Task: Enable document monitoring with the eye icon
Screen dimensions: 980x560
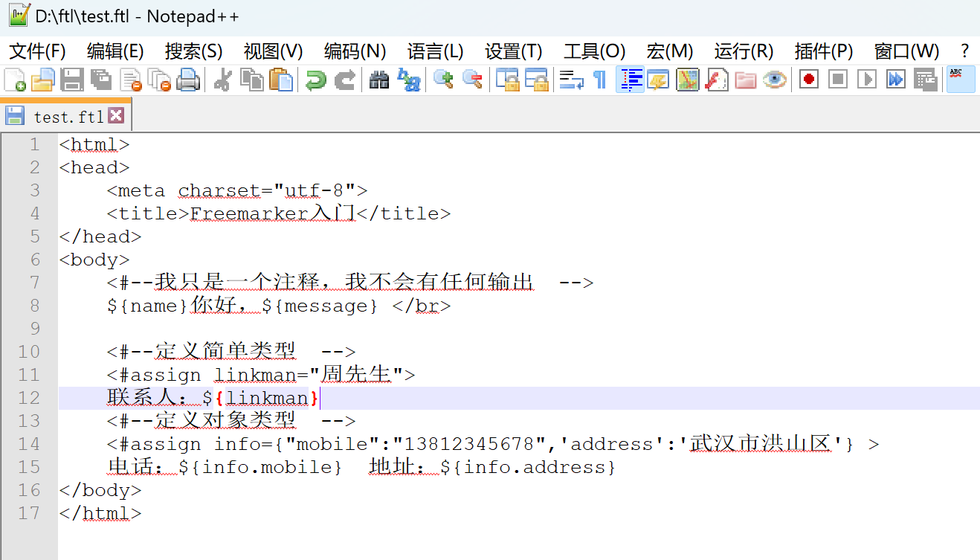Action: tap(776, 79)
